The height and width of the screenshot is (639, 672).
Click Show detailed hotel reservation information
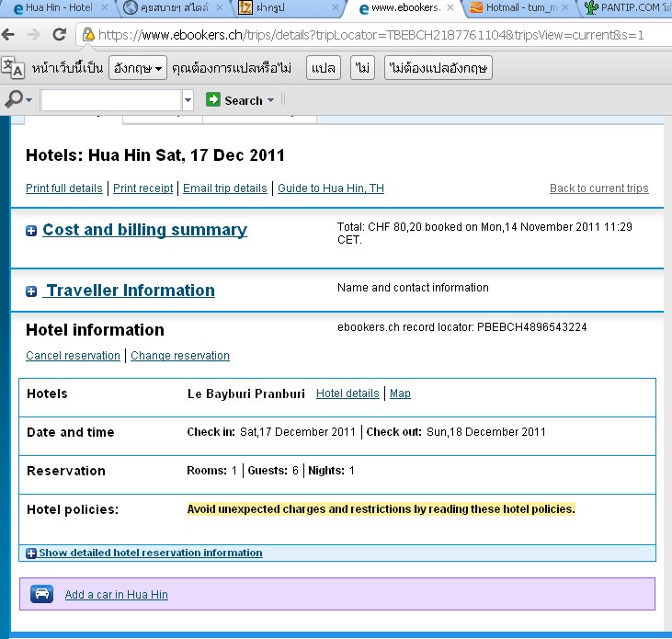tap(151, 553)
